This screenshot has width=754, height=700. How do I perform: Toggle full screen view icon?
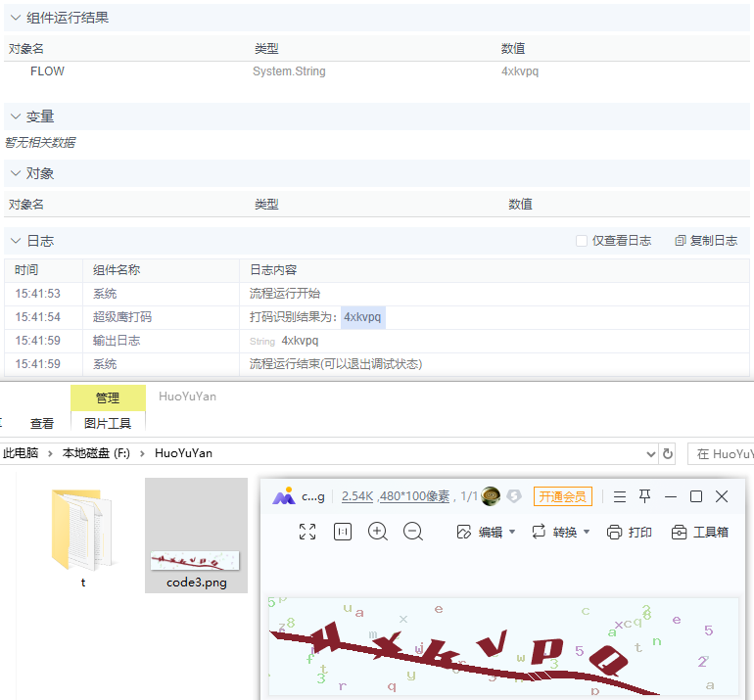(x=307, y=532)
